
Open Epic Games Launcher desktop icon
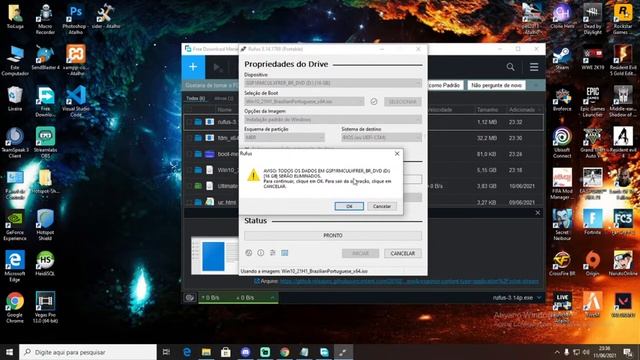(x=592, y=101)
